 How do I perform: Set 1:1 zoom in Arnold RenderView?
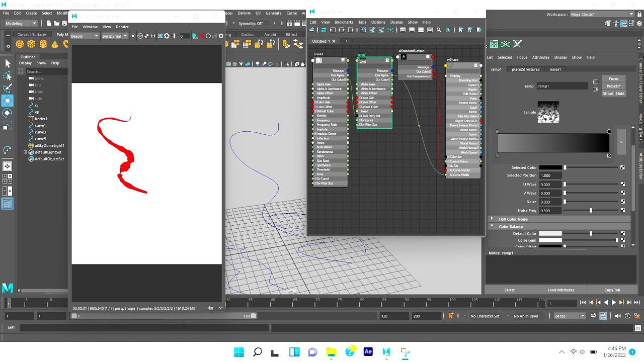[152, 36]
